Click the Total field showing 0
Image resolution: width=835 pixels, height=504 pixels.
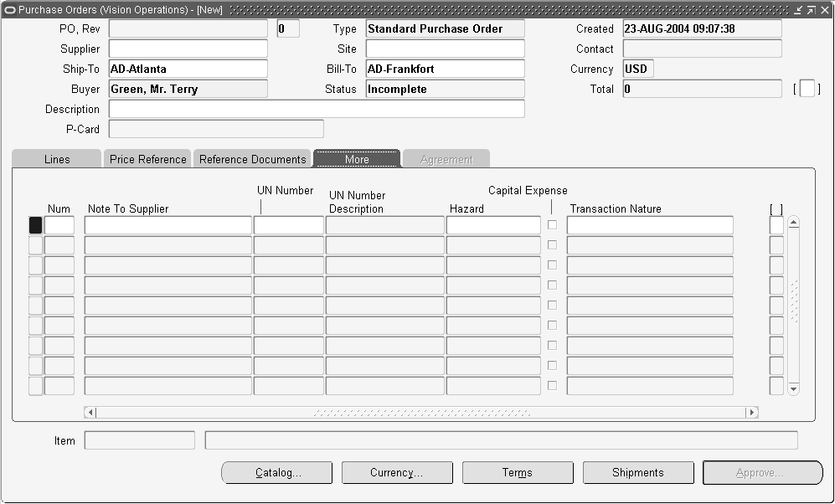coord(703,89)
